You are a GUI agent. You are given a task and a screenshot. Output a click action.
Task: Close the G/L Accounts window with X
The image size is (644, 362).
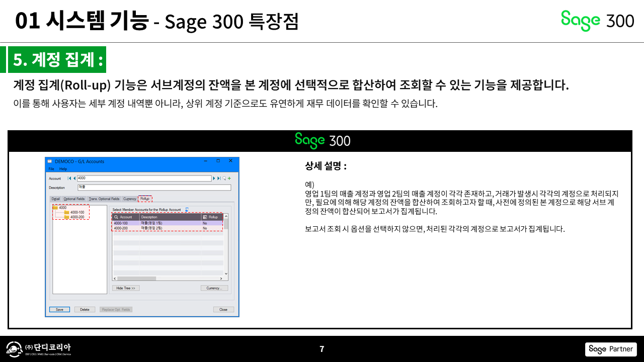point(230,161)
